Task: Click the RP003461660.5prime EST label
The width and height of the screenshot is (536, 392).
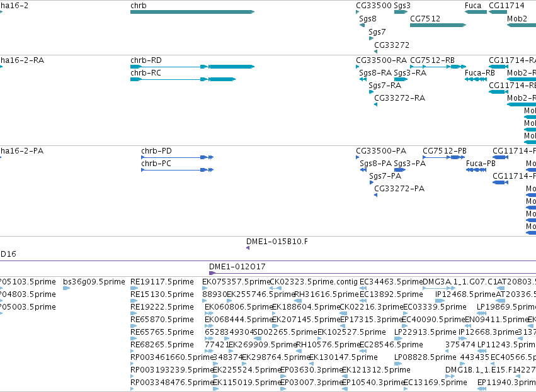Action: click(x=171, y=357)
